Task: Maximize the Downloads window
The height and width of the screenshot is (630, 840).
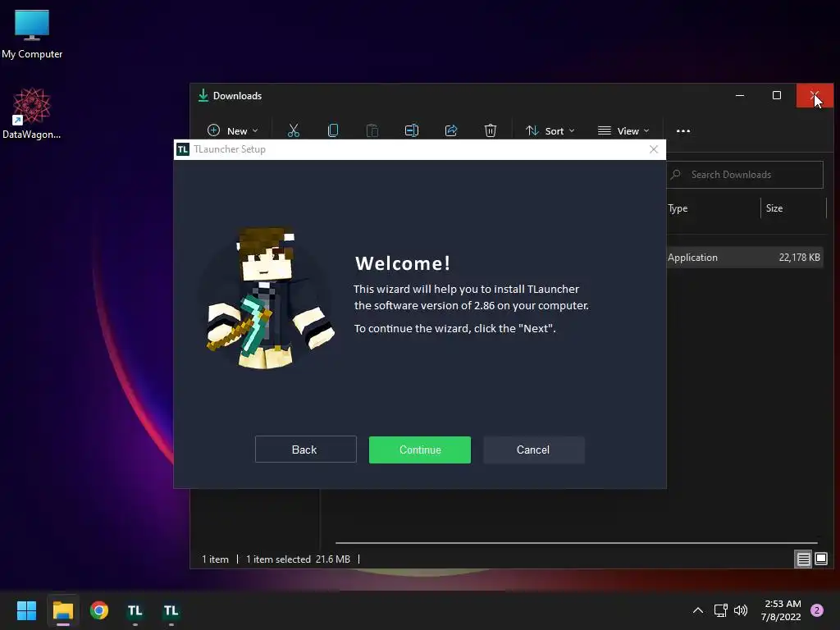Action: tap(777, 95)
